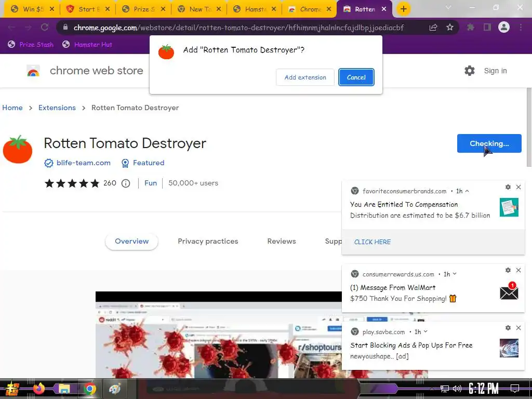Close the play.savbe.com notification
This screenshot has height=399, width=532.
518,328
